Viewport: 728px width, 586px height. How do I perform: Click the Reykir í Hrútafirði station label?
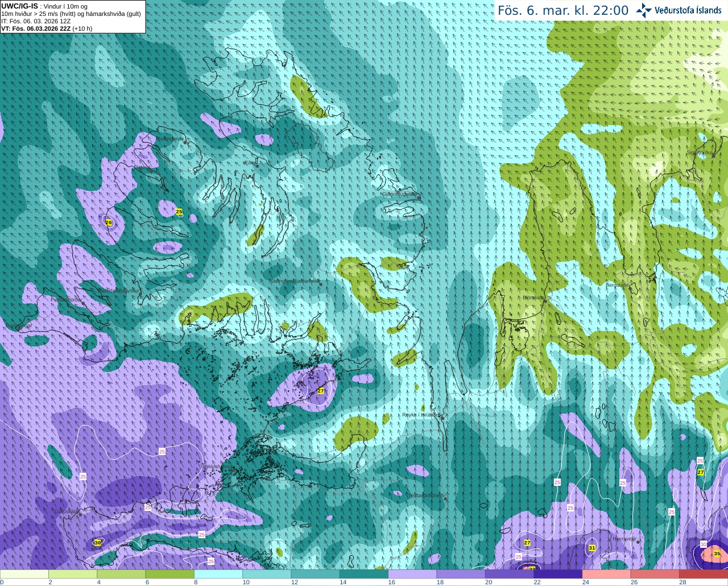click(x=421, y=415)
